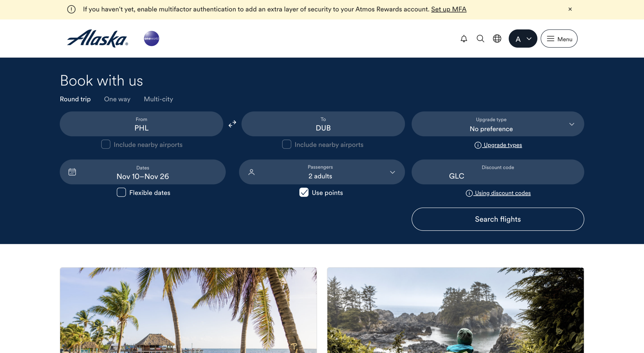Open the notifications bell icon

coord(464,39)
